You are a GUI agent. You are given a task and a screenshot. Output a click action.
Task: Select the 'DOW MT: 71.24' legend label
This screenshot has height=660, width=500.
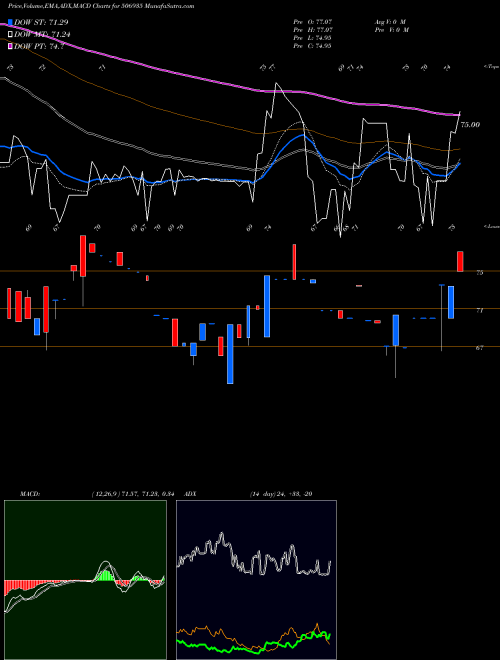(x=42, y=35)
